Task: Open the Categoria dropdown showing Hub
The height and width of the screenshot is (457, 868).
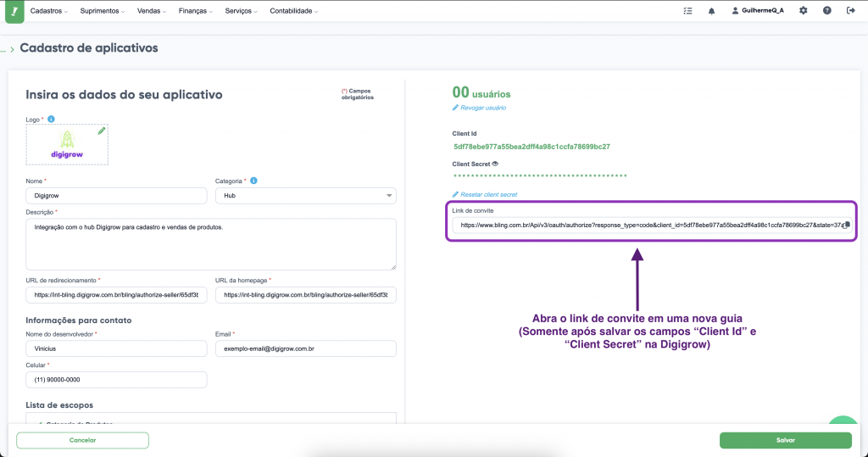Action: (x=305, y=196)
